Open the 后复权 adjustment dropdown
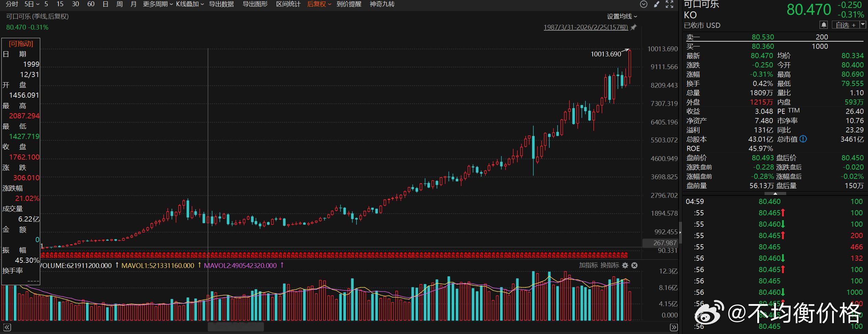This screenshot has height=334, width=868. [x=319, y=4]
